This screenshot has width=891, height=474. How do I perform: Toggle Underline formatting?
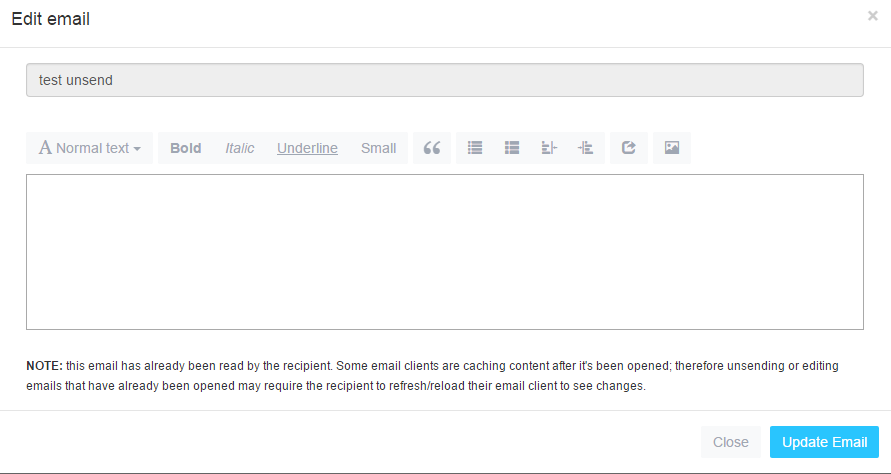point(307,148)
